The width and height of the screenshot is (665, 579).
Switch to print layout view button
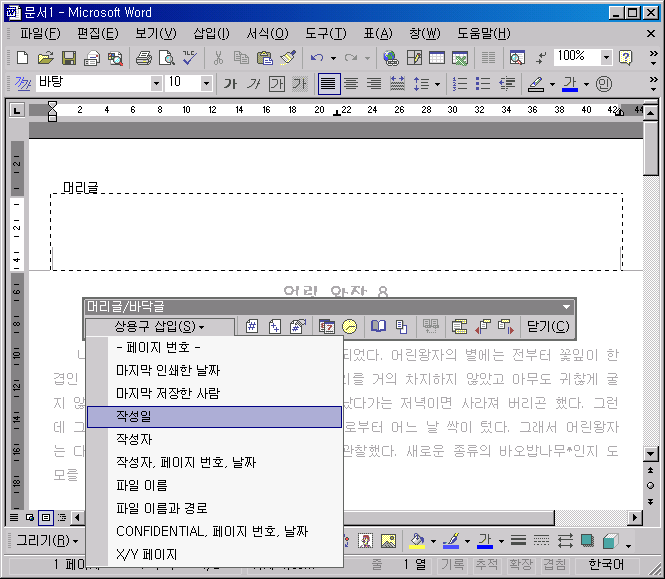pyautogui.click(x=46, y=517)
